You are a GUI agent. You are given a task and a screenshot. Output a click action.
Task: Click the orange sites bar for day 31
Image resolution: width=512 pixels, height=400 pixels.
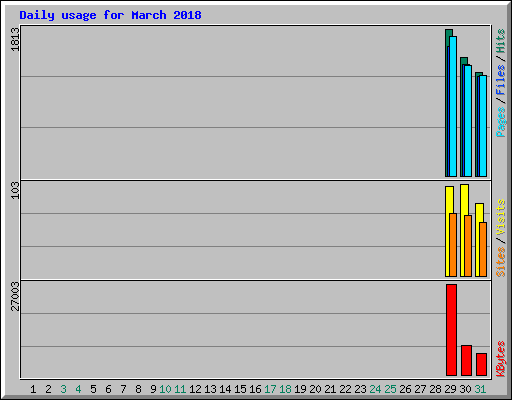483,249
